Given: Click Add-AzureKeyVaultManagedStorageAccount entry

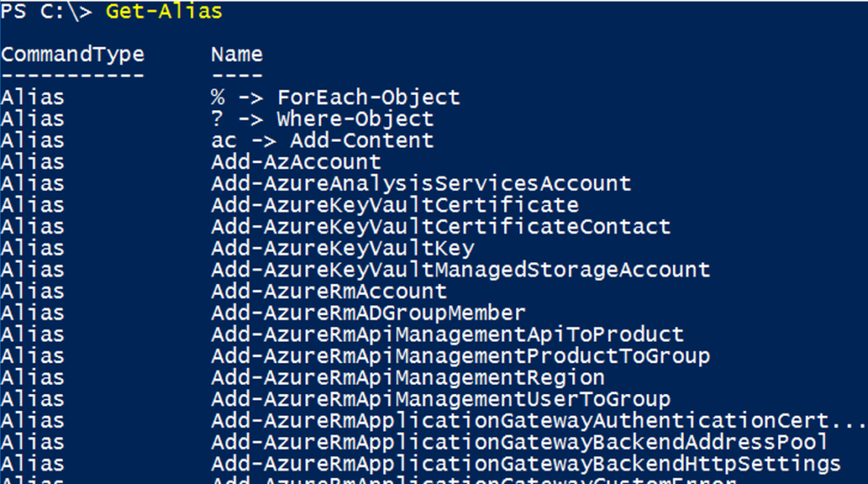Looking at the screenshot, I should [460, 270].
